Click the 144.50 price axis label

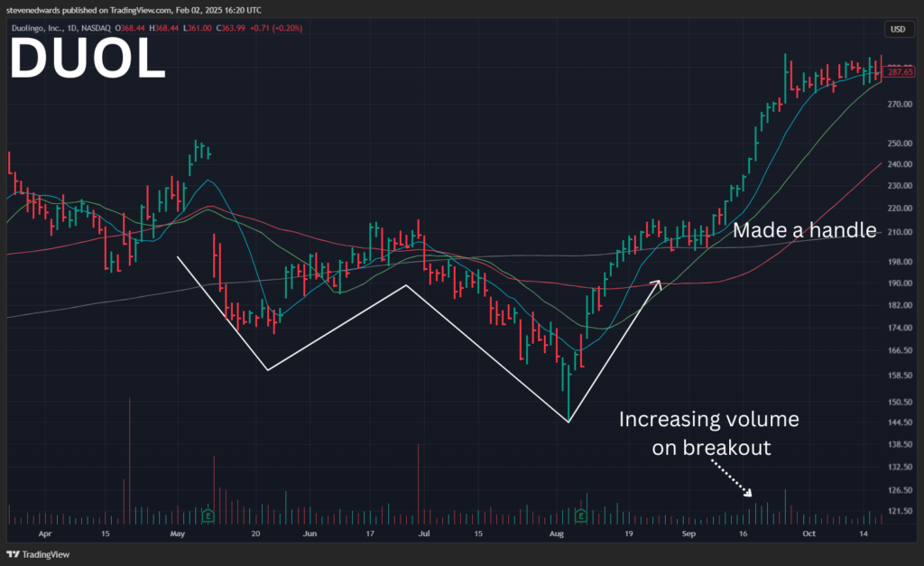900,422
